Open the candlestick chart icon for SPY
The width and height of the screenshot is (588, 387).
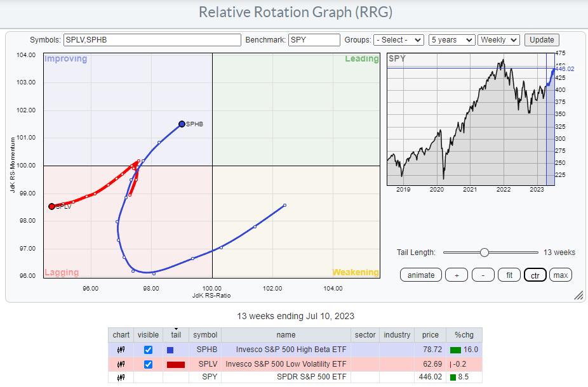coord(121,377)
